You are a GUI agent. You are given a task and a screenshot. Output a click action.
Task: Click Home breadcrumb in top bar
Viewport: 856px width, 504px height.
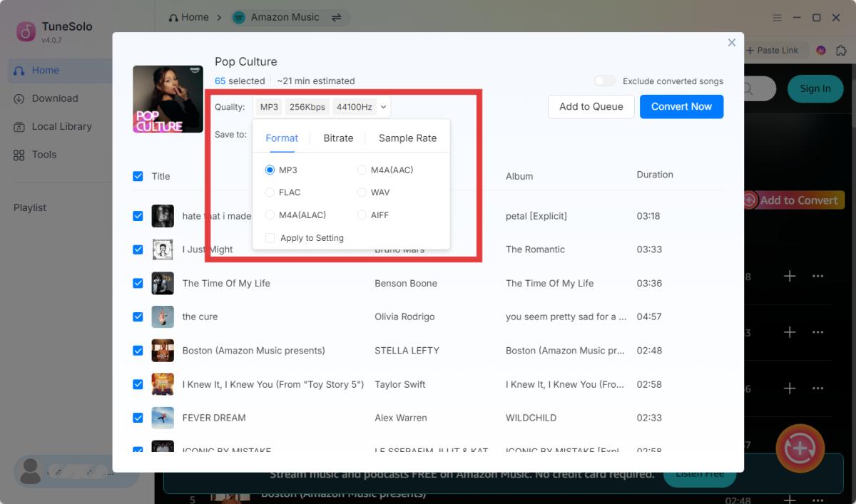pyautogui.click(x=188, y=17)
